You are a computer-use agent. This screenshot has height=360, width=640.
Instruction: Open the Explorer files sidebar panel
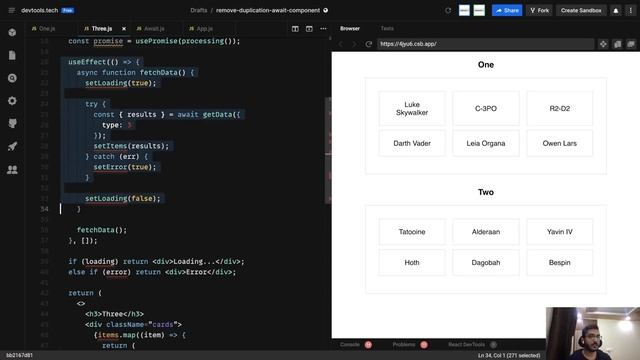click(12, 55)
